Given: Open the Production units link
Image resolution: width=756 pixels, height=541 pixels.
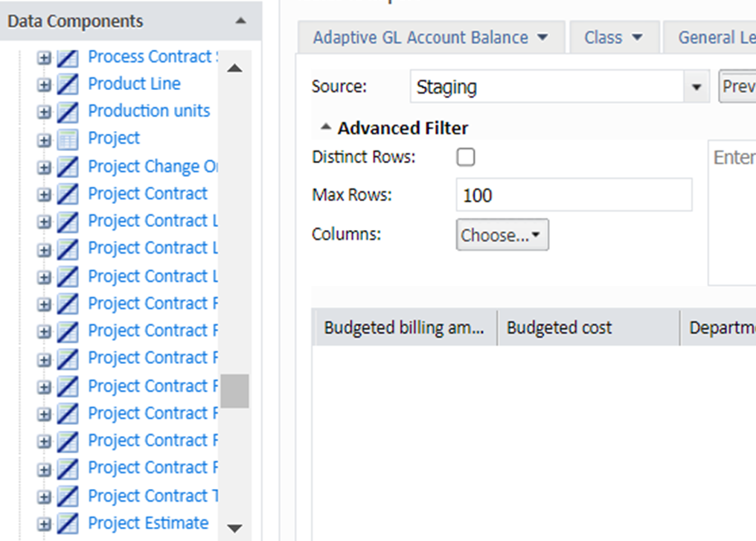Looking at the screenshot, I should point(149,111).
